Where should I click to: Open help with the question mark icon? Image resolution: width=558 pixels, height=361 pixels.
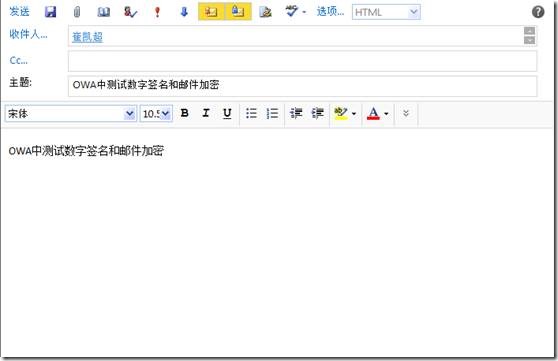click(538, 12)
